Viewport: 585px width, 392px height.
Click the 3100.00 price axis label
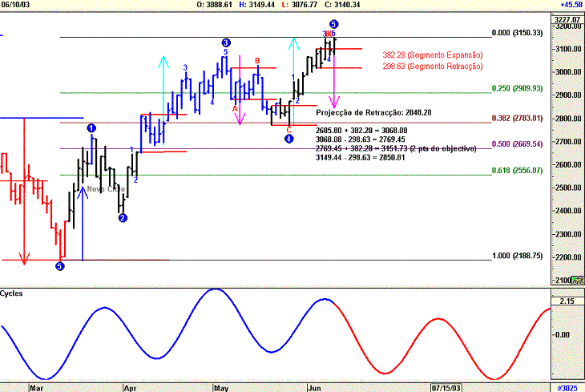click(568, 49)
